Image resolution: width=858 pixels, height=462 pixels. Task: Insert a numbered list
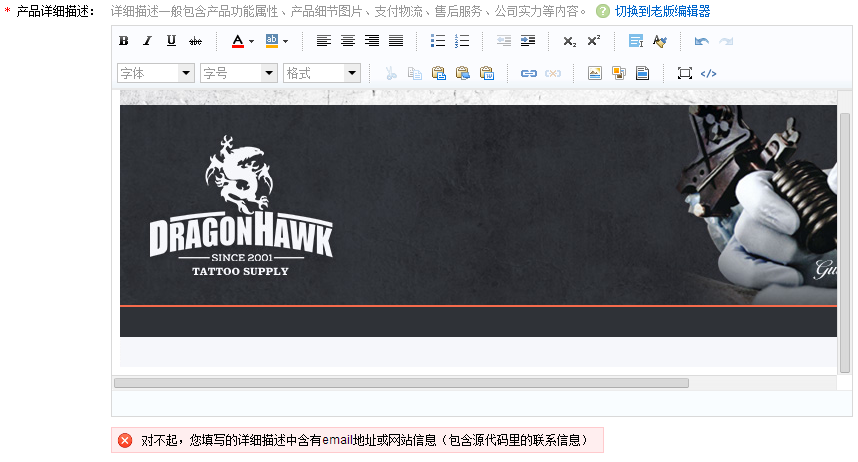pos(462,41)
